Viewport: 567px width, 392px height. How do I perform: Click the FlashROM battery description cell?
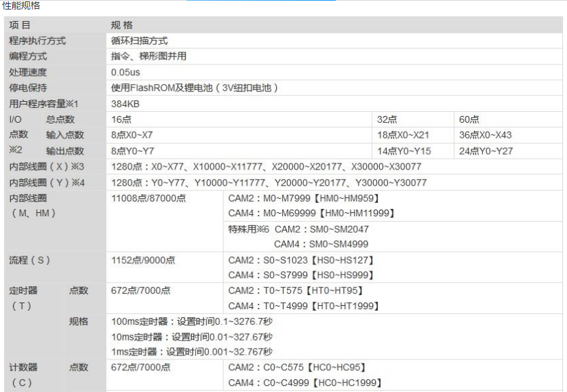point(195,87)
